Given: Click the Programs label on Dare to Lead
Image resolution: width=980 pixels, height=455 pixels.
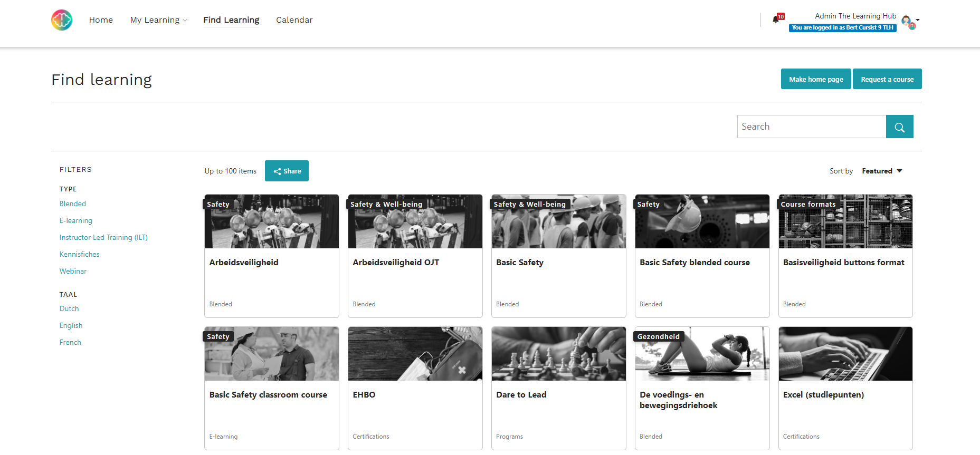Looking at the screenshot, I should [509, 437].
